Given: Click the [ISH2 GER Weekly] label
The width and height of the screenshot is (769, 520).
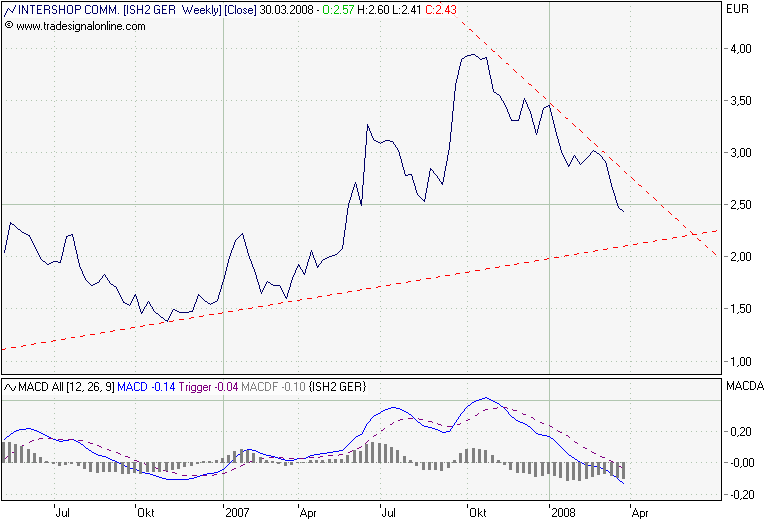Looking at the screenshot, I should (x=172, y=10).
